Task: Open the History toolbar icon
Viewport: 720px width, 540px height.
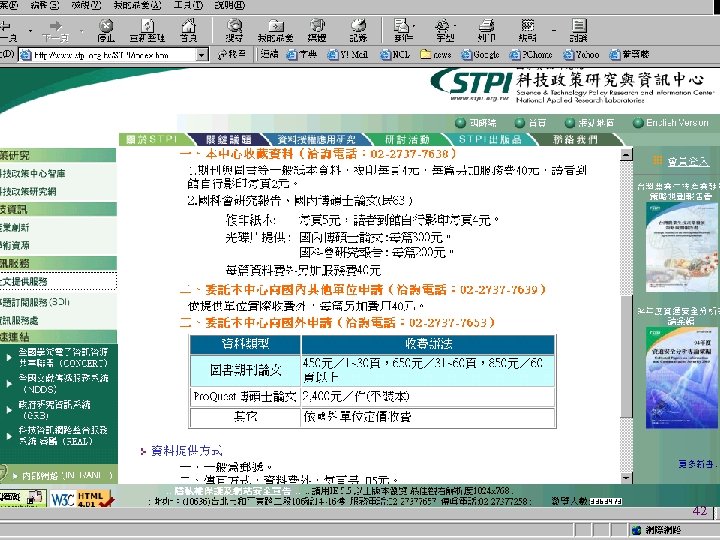Action: pyautogui.click(x=358, y=31)
